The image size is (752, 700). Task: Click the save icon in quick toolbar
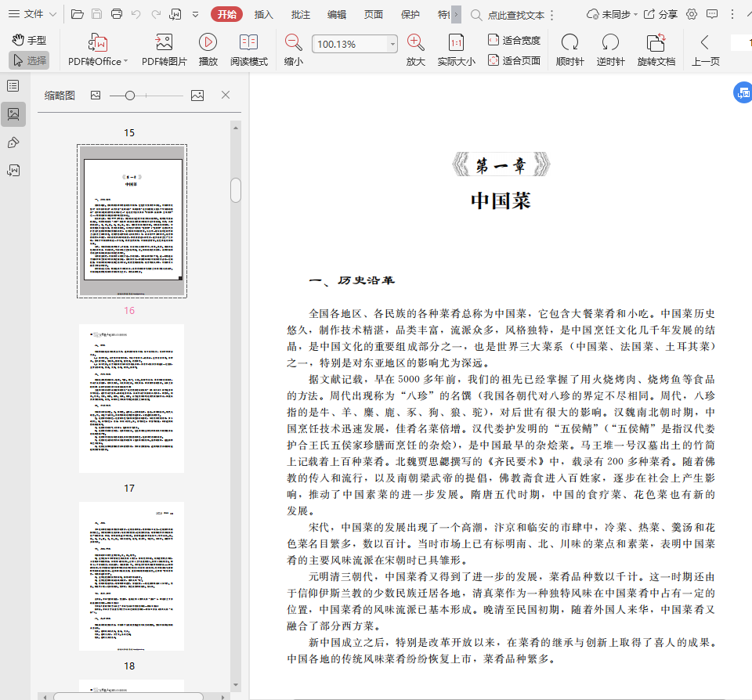point(96,14)
